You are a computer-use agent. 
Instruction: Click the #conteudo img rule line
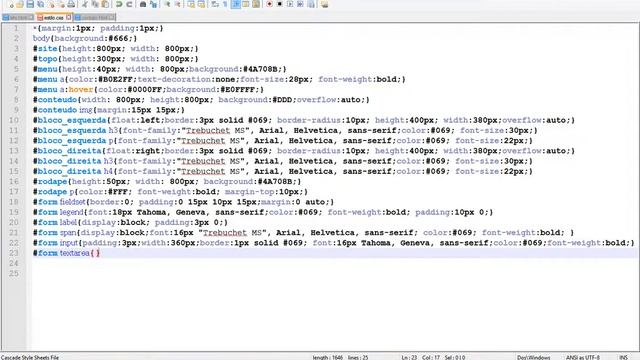tap(109, 110)
